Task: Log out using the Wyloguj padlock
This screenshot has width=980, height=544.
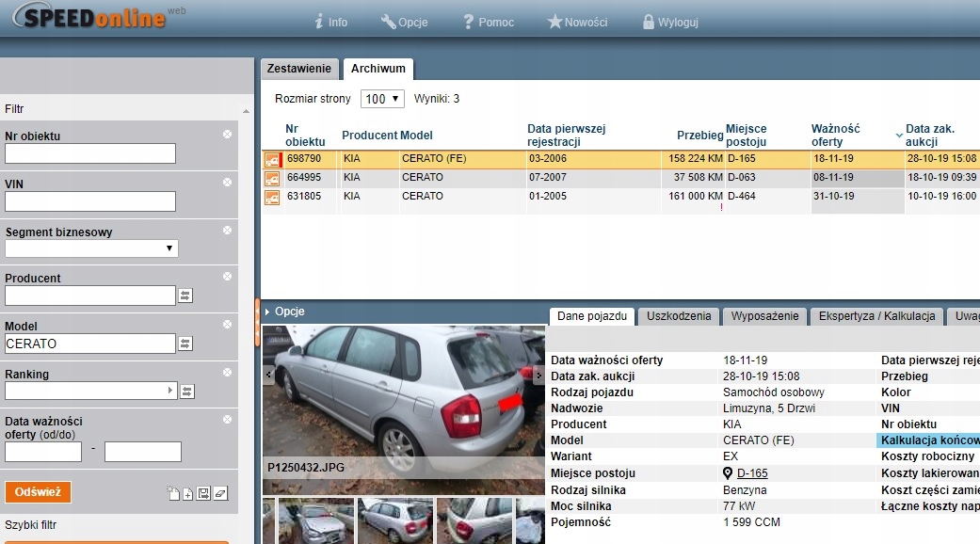Action: click(x=669, y=22)
